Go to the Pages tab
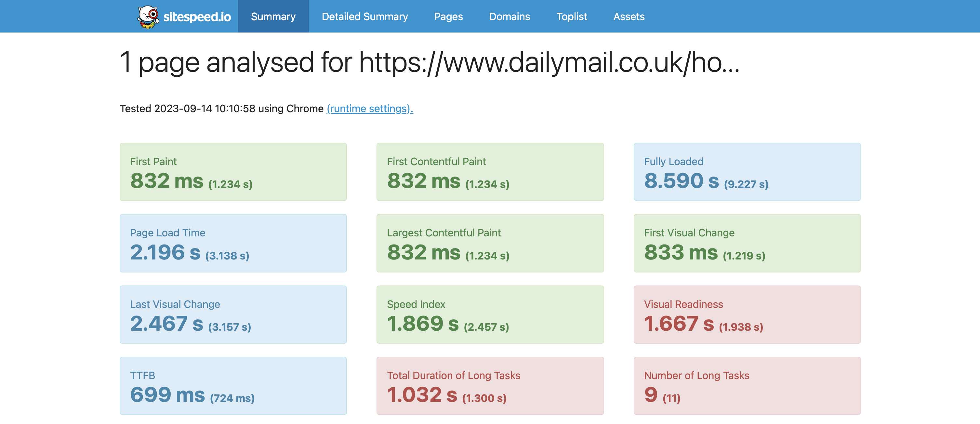The width and height of the screenshot is (980, 424). (x=448, y=17)
